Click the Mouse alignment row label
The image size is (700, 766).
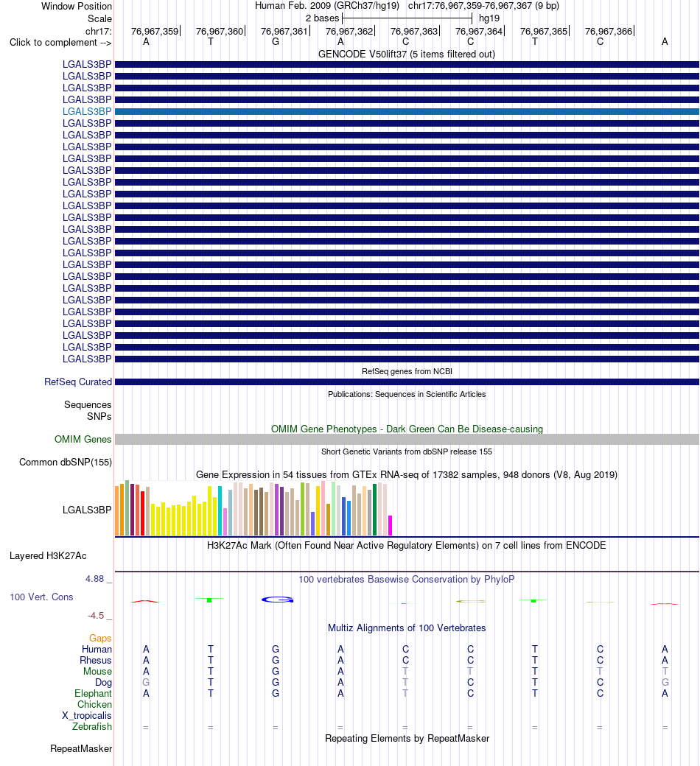(x=97, y=672)
